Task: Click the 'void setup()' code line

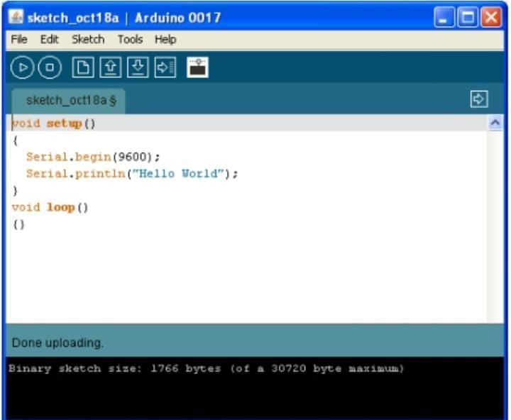Action: click(x=53, y=123)
